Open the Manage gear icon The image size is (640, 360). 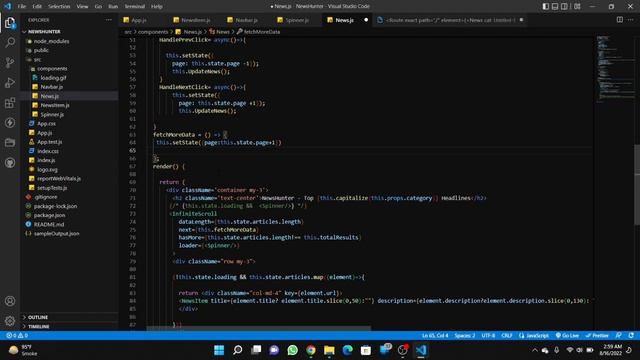pos(10,321)
